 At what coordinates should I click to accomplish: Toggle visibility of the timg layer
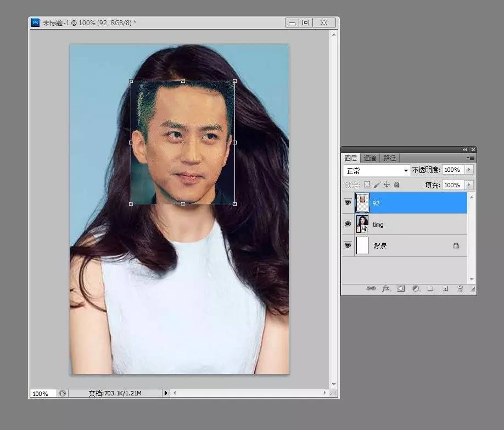tap(348, 224)
